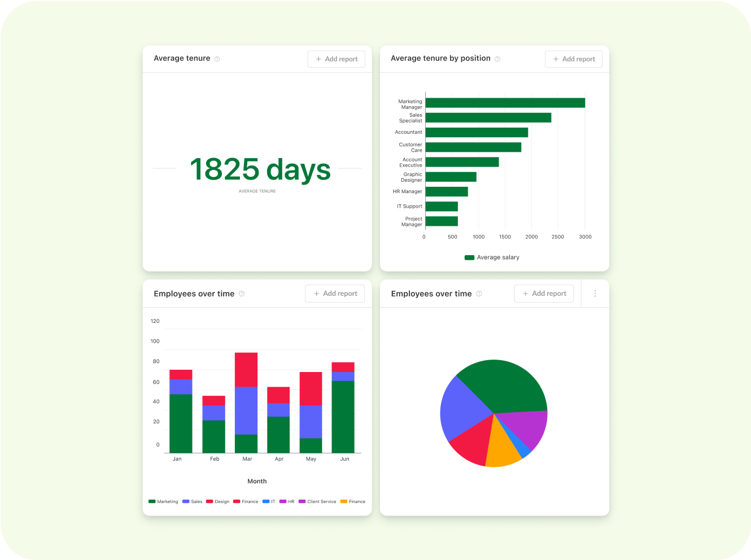The height and width of the screenshot is (560, 751).
Task: Select the Sales Specialist bar
Action: (x=488, y=117)
